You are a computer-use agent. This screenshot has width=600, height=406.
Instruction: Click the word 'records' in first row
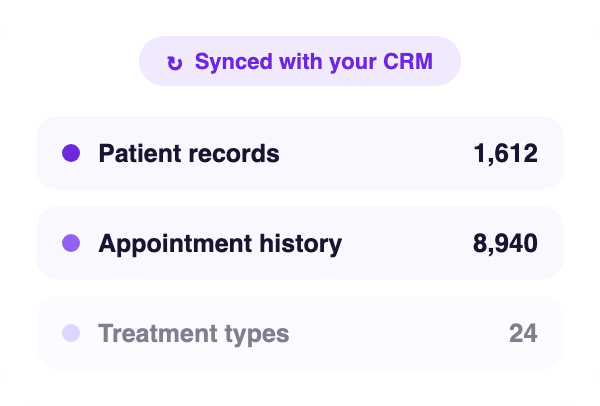(234, 153)
